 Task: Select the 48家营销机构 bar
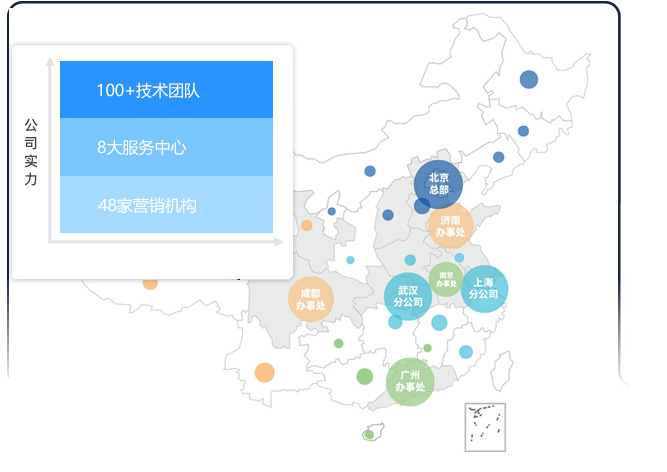click(166, 205)
